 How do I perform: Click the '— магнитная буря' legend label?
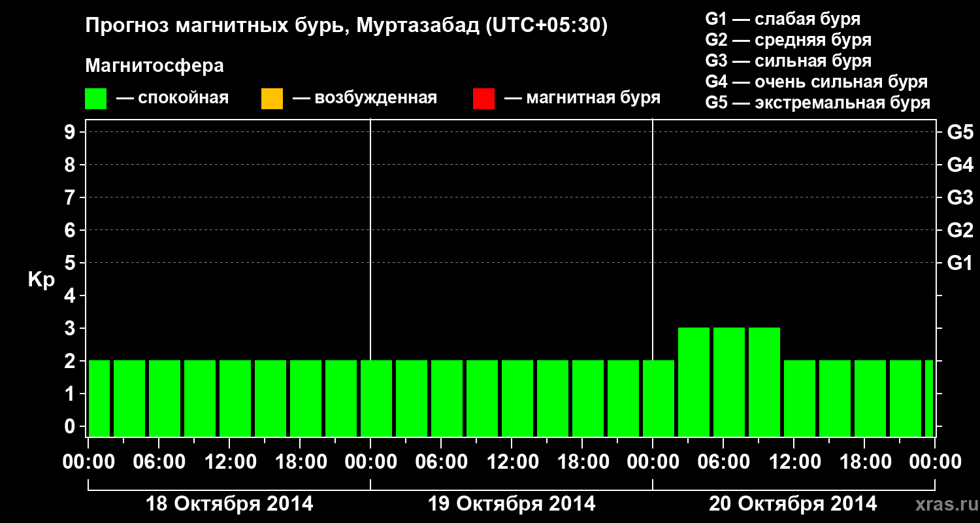coord(583,99)
